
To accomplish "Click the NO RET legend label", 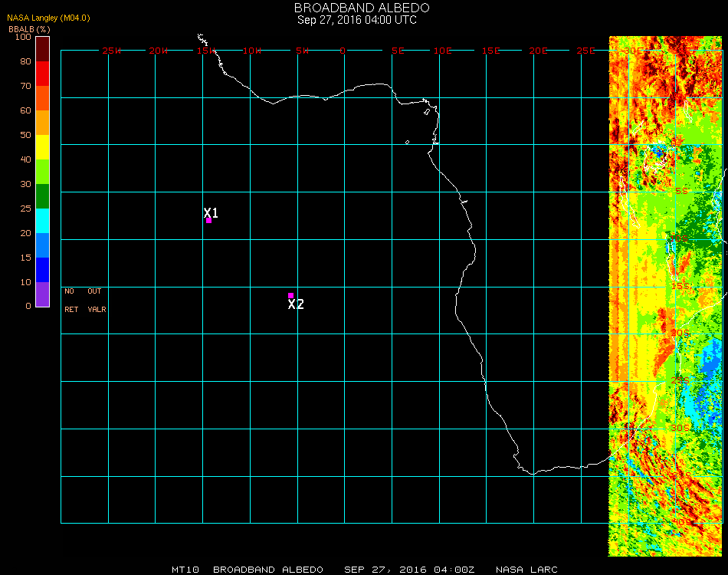I will coord(71,301).
